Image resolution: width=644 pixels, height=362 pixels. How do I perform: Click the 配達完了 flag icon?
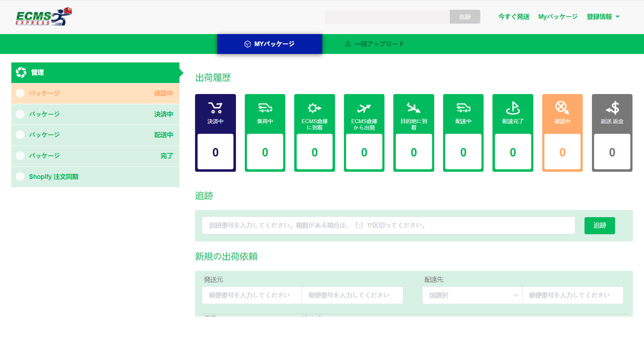tap(513, 108)
